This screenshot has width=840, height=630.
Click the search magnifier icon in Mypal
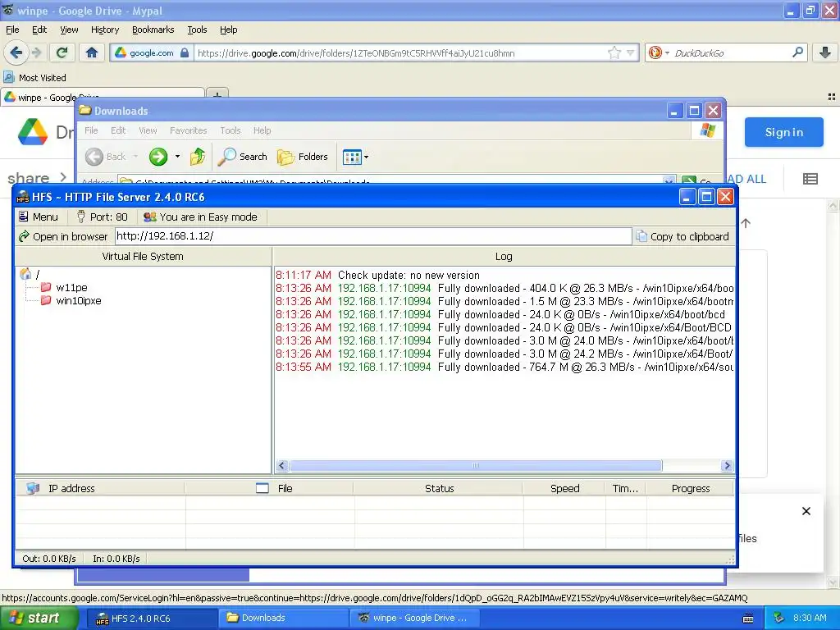pyautogui.click(x=797, y=52)
